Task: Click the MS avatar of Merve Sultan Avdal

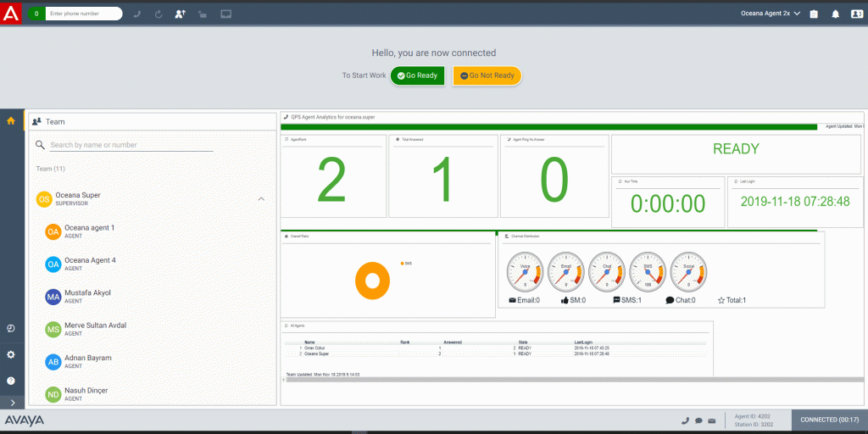Action: (53, 330)
